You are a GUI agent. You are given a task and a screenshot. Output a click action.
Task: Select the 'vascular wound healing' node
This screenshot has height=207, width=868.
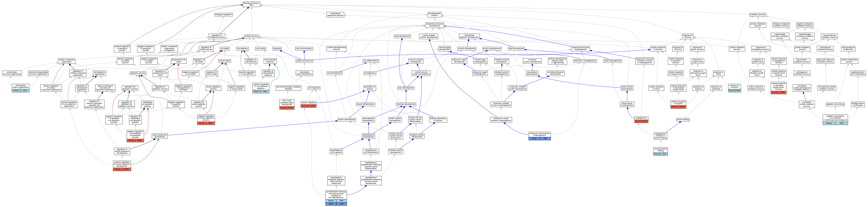point(660,151)
